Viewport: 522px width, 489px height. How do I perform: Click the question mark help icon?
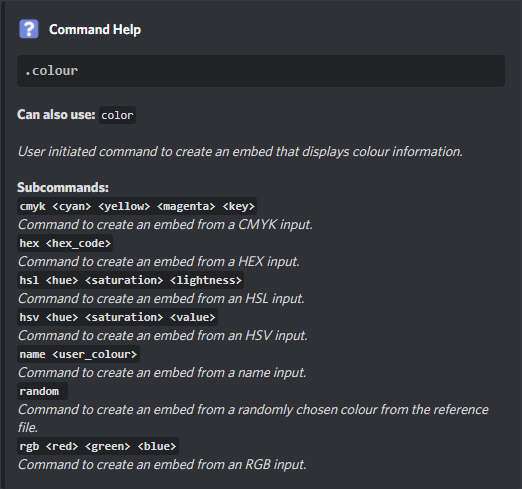coord(29,29)
